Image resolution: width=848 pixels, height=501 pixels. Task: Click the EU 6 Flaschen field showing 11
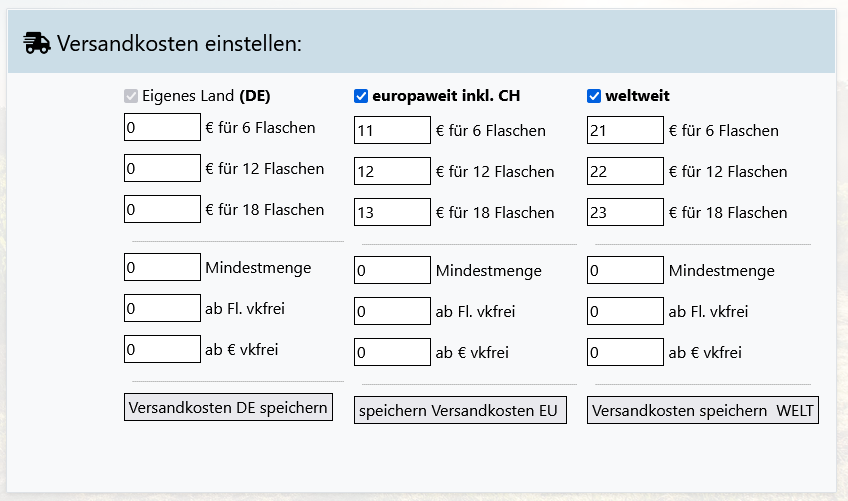[x=392, y=130]
